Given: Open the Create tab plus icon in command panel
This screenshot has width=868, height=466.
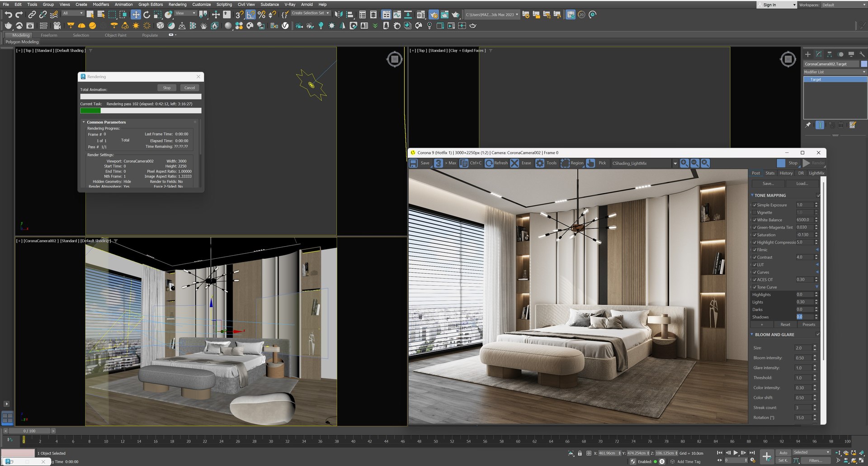Looking at the screenshot, I should click(x=808, y=54).
